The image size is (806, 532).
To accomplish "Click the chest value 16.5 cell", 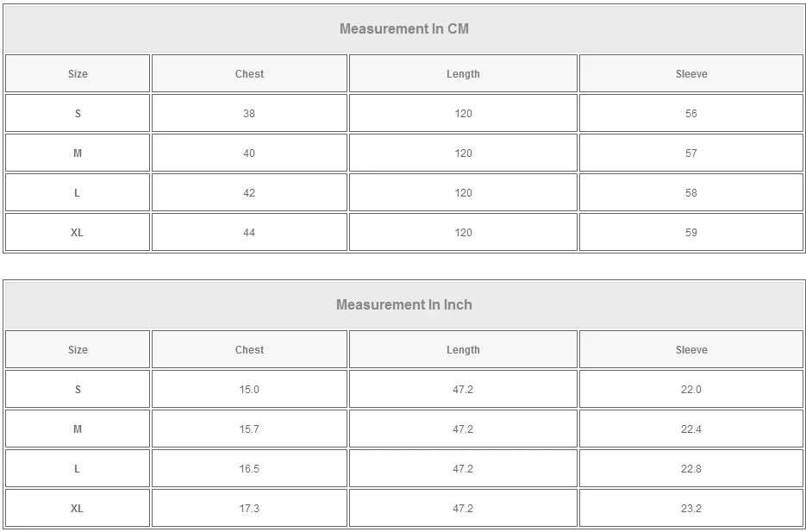I will 249,469.
